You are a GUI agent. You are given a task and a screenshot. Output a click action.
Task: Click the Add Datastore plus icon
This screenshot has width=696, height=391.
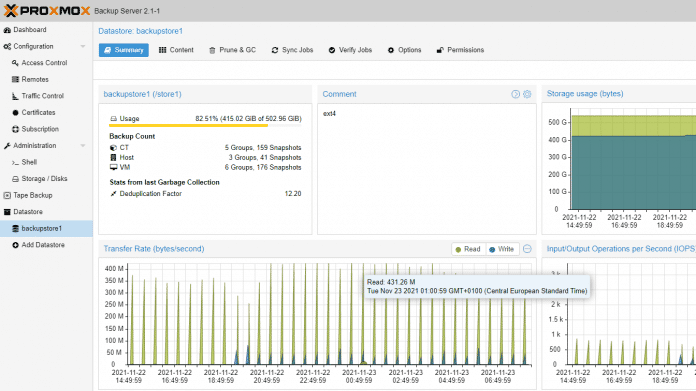(x=15, y=245)
